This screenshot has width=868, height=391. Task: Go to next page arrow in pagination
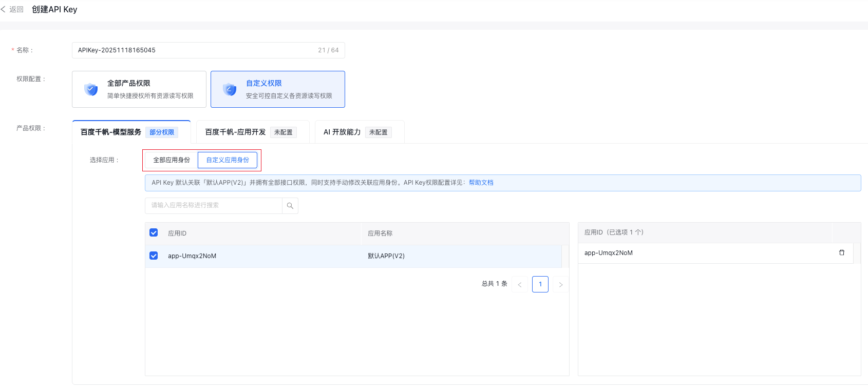(x=561, y=284)
